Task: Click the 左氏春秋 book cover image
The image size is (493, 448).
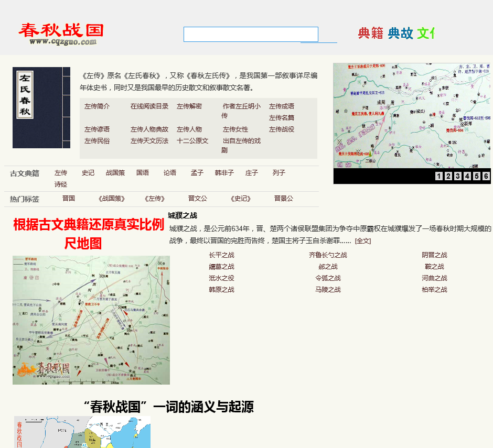Action: point(41,107)
